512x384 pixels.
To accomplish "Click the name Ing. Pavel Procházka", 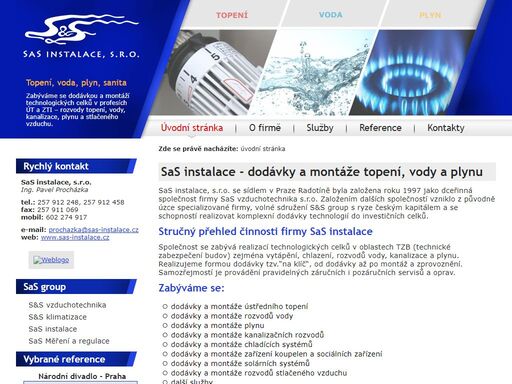I will coord(54,190).
